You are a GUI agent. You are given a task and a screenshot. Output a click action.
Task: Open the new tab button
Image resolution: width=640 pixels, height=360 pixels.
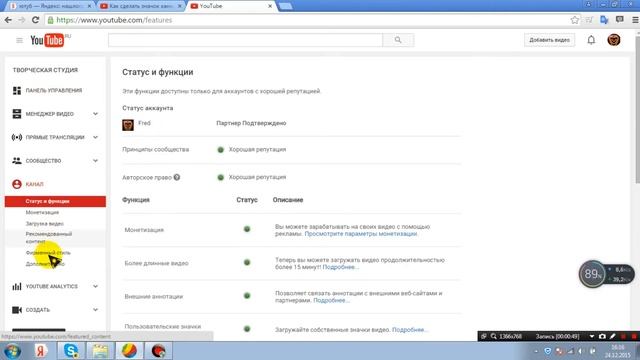click(x=285, y=6)
